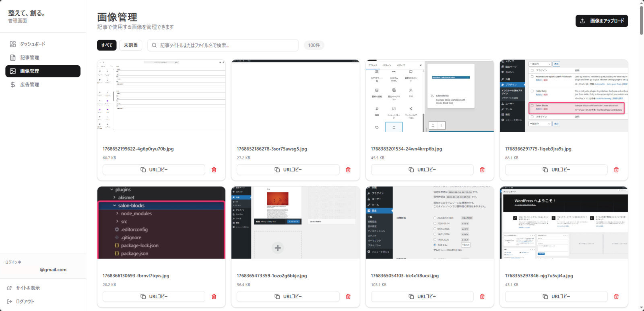Switch to the 未割当 filter tab

(130, 45)
